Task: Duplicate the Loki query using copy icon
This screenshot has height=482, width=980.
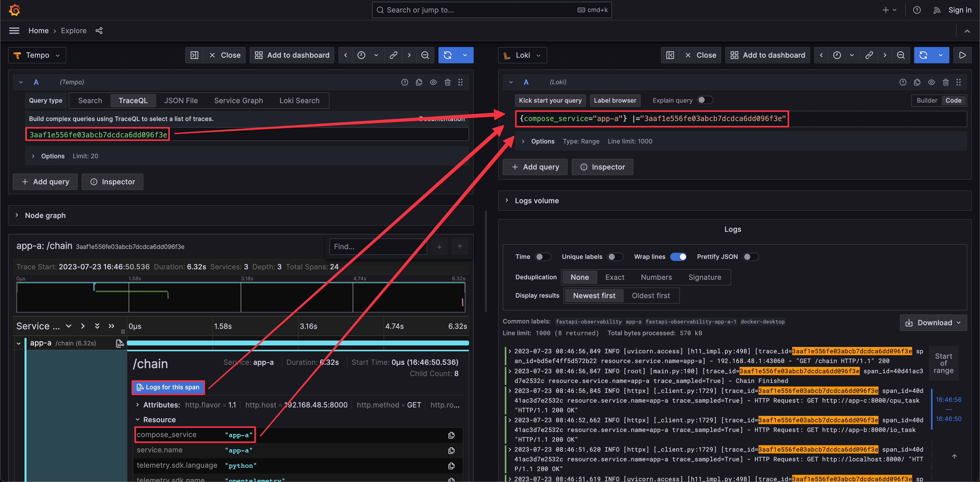Action: click(x=917, y=82)
